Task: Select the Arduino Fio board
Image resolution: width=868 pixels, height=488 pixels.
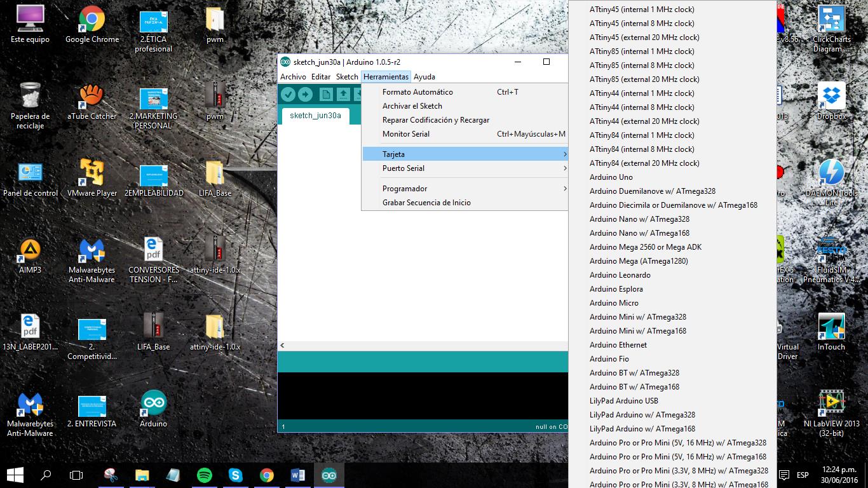Action: 672,359
